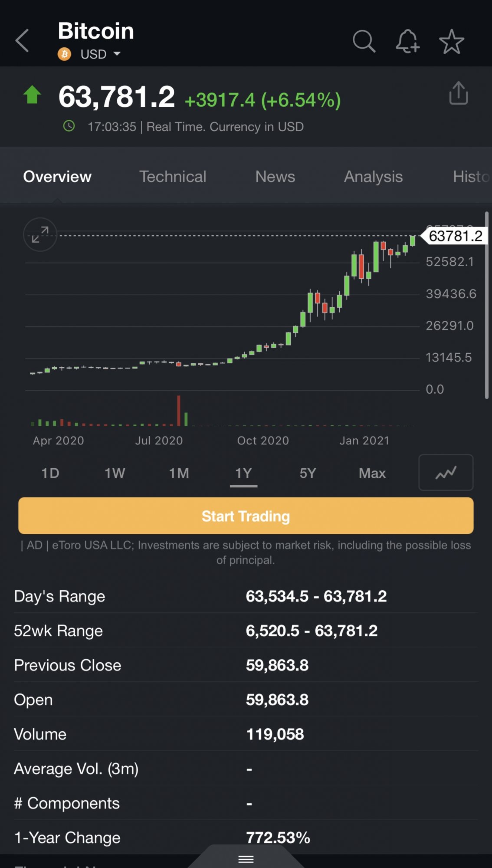The image size is (492, 868).
Task: Tap the 63781.2 price marker label
Action: coord(455,236)
